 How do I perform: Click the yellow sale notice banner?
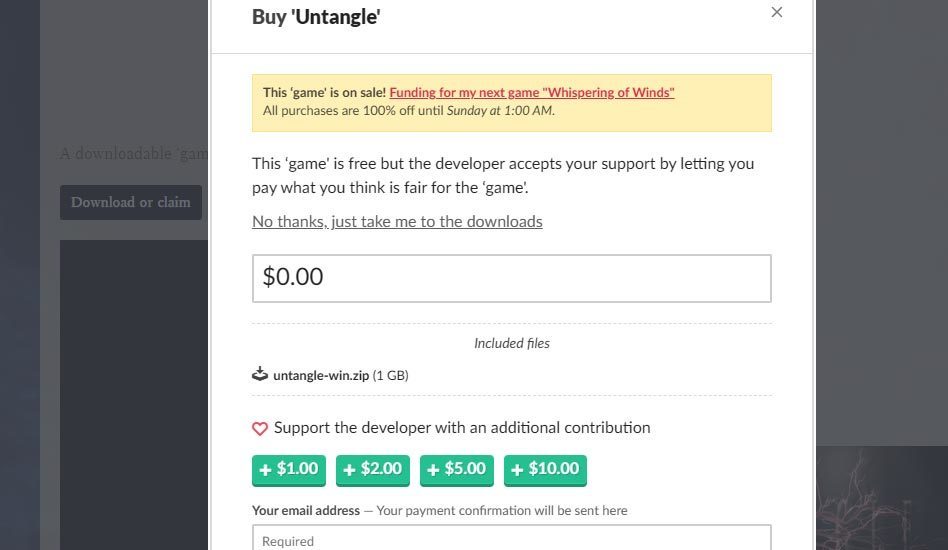pyautogui.click(x=511, y=103)
